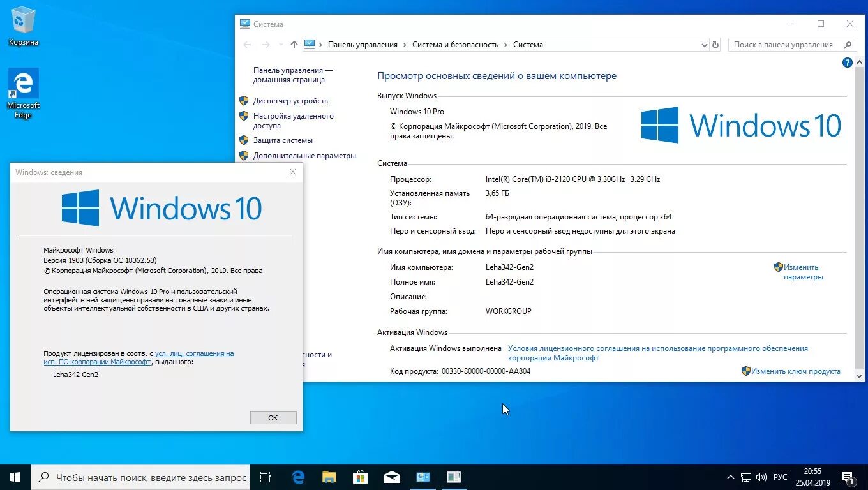The image size is (868, 490).
Task: Open the network tray icon
Action: [x=746, y=477]
